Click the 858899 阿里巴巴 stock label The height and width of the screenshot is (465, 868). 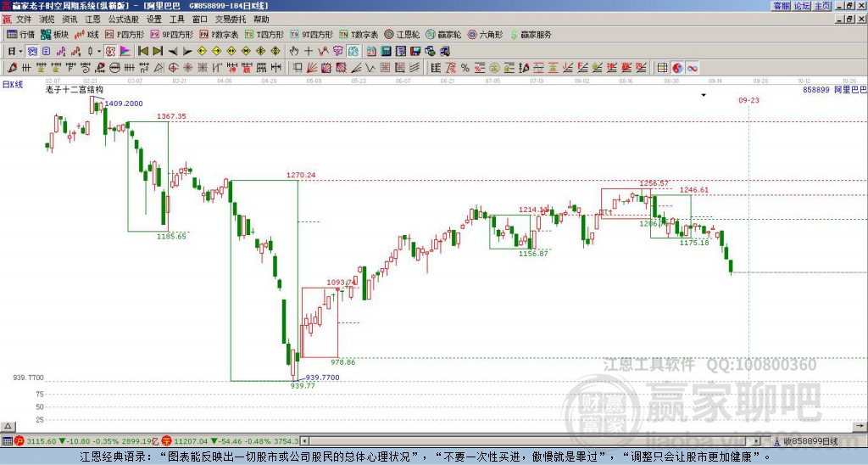(x=835, y=89)
